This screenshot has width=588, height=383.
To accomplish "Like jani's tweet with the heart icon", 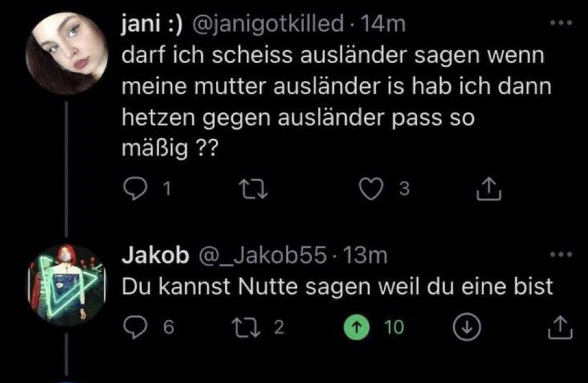I will [x=372, y=188].
